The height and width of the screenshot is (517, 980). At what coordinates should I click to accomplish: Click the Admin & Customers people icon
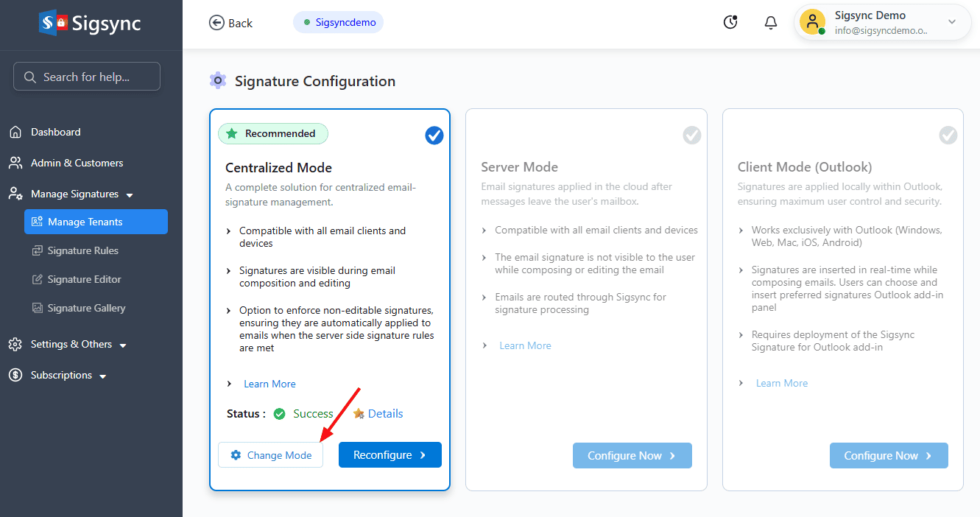click(15, 163)
